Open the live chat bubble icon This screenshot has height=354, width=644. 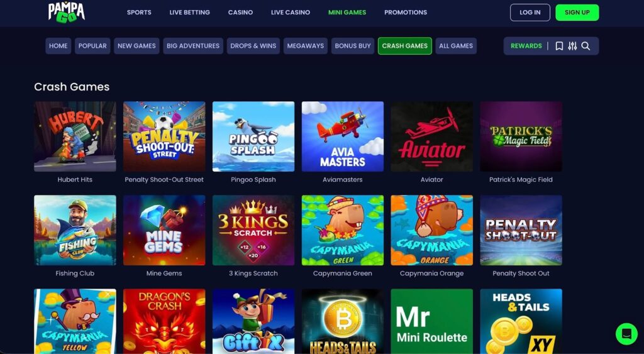tap(626, 333)
